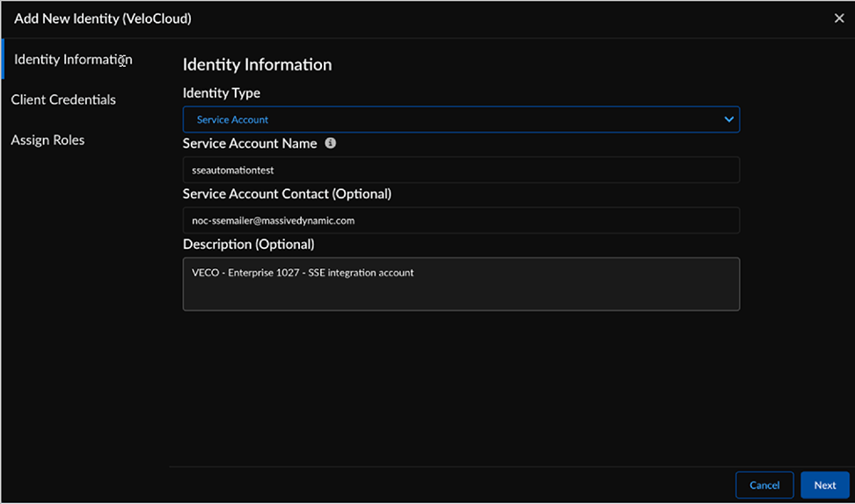Click the Add New Identity (VeloCloud) title
This screenshot has height=504, width=855.
click(x=103, y=18)
